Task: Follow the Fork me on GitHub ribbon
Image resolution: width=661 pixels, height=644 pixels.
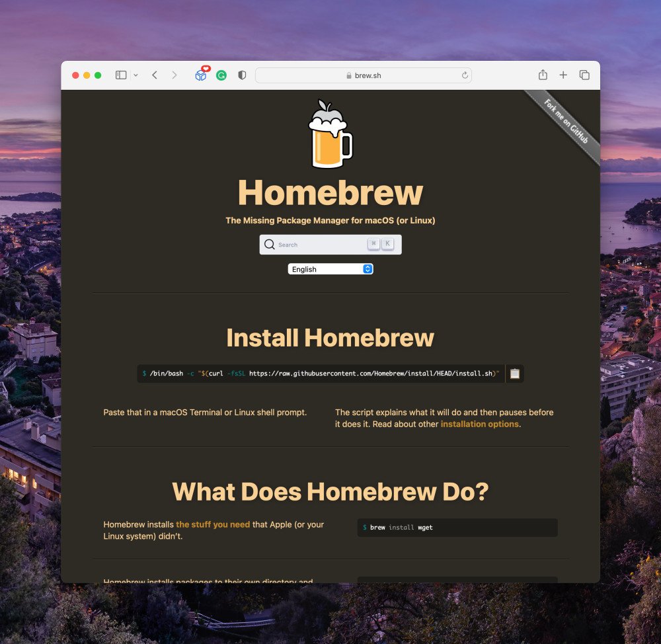Action: coord(566,121)
